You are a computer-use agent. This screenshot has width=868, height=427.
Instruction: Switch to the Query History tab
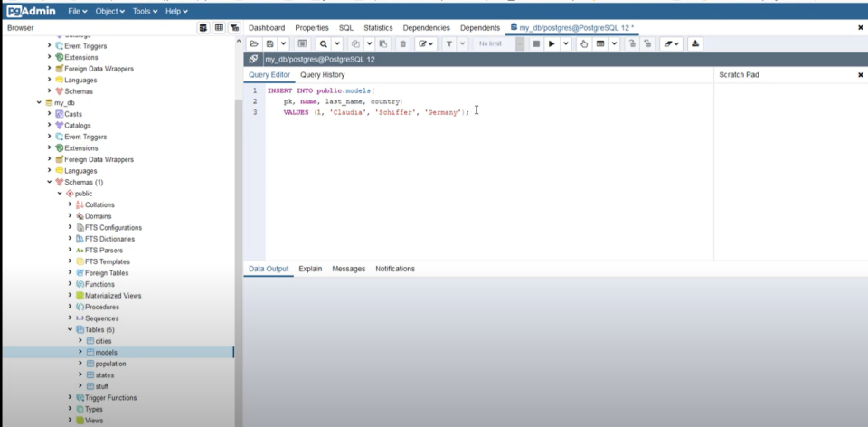[322, 75]
